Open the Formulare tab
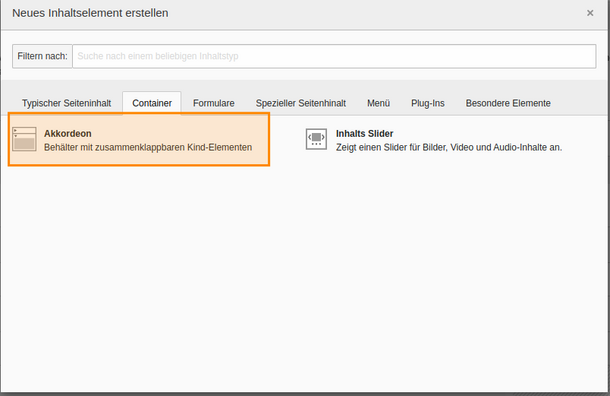 click(214, 103)
